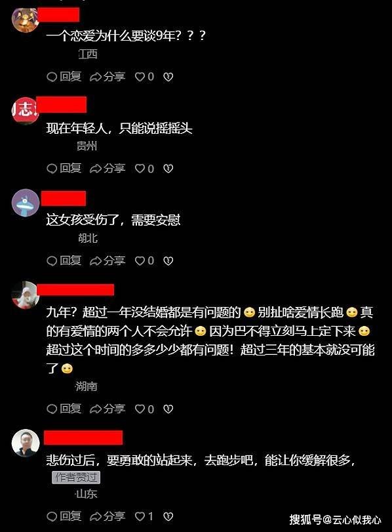The image size is (392, 532).
Task: Reply to the Jiangxi comment
Action: click(64, 77)
